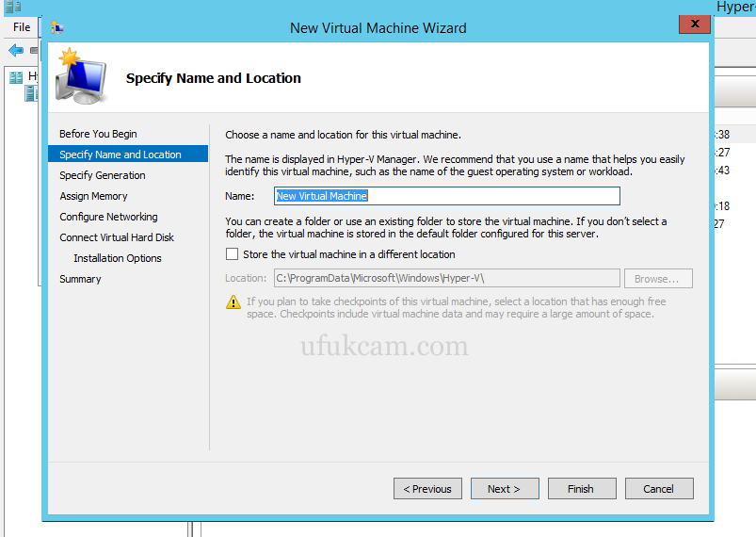The width and height of the screenshot is (756, 537).
Task: Open the Connect Virtual Hard Disk step
Action: coord(117,237)
